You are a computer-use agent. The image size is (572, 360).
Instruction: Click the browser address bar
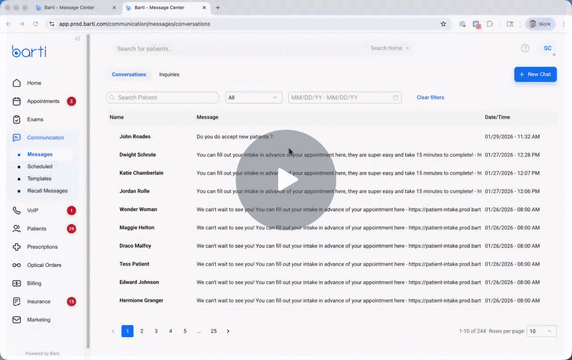[x=248, y=24]
